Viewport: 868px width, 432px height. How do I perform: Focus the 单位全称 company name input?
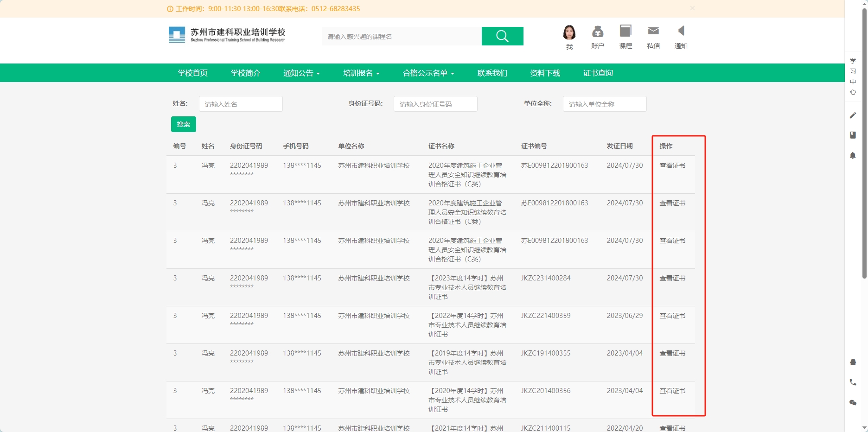coord(605,104)
